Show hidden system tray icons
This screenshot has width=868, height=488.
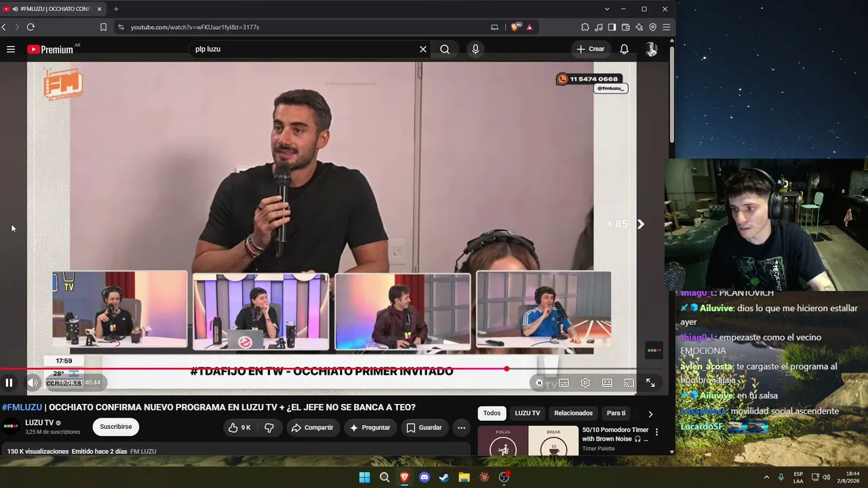766,477
